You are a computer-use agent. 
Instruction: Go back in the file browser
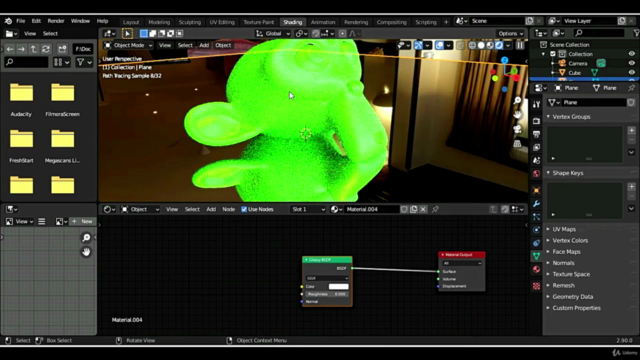(10, 49)
